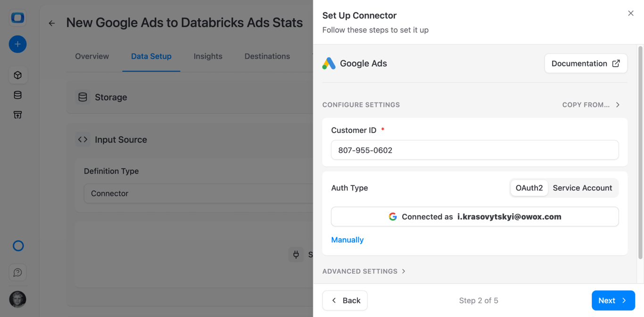Click the Storage database icon
This screenshot has height=317, width=644.
coord(83,97)
